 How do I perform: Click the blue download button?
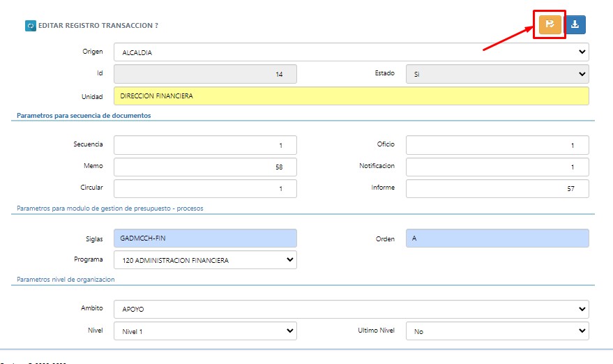click(x=575, y=24)
